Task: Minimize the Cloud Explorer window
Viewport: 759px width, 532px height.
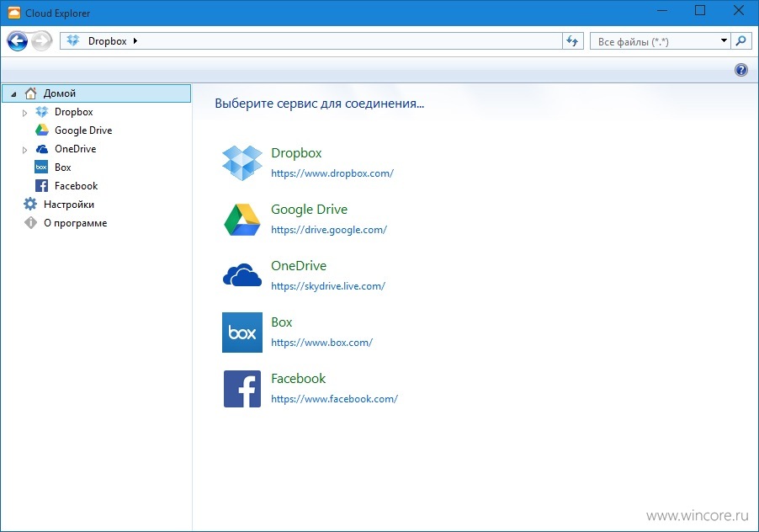Action: (x=662, y=11)
